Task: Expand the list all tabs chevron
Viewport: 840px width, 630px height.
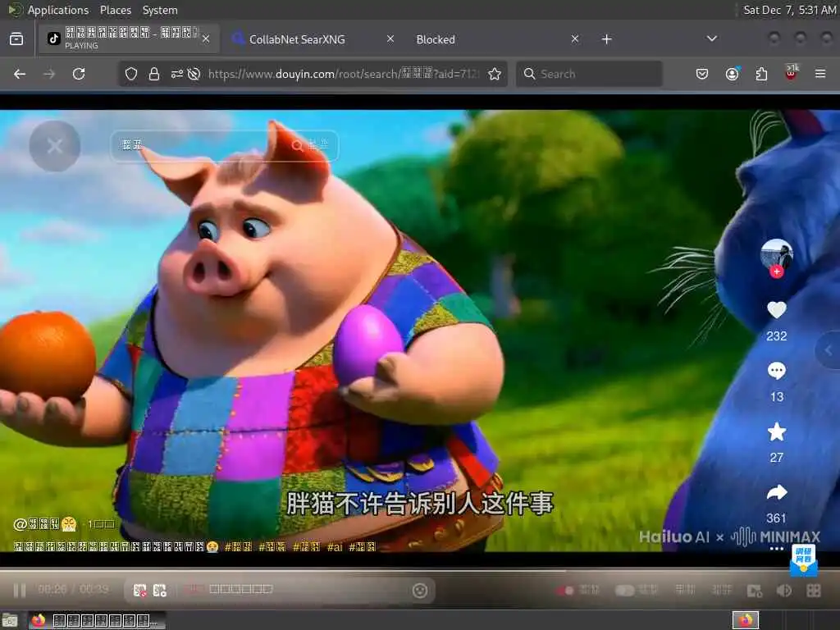Action: coord(712,39)
